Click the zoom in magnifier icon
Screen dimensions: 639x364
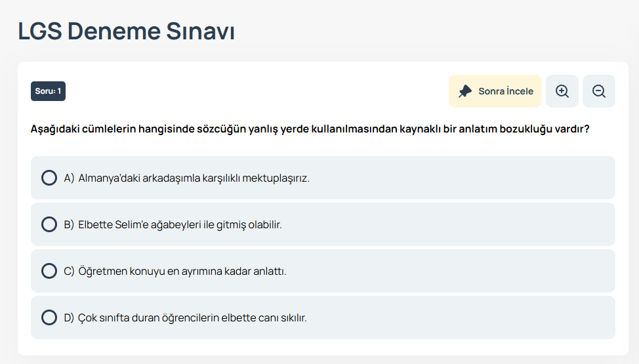(x=562, y=91)
